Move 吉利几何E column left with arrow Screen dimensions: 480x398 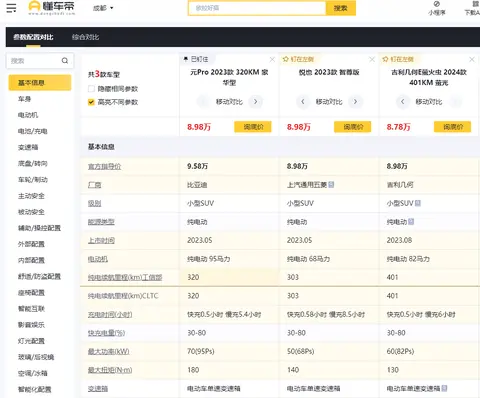(403, 101)
